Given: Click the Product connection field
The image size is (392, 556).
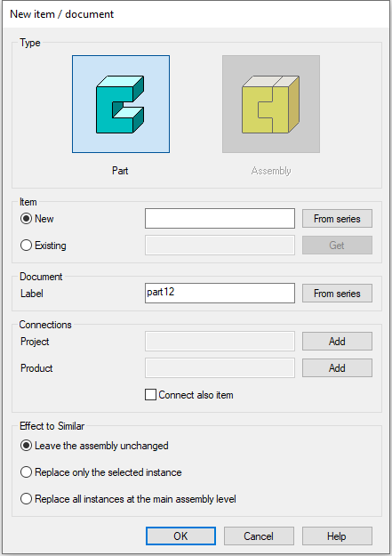Looking at the screenshot, I should click(x=220, y=367).
